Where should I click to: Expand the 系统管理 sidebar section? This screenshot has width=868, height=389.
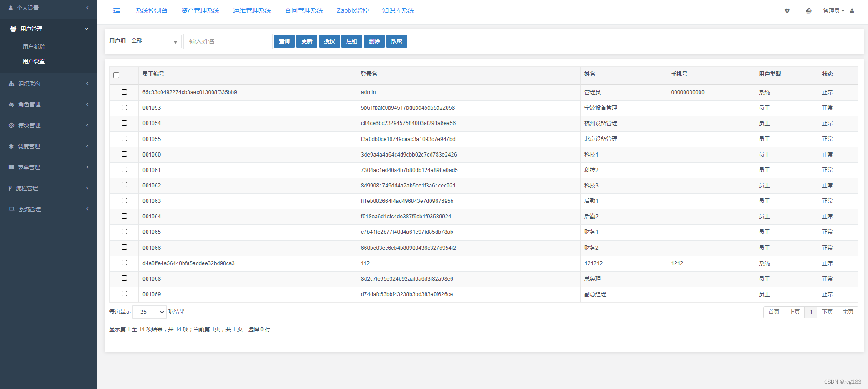click(x=49, y=209)
